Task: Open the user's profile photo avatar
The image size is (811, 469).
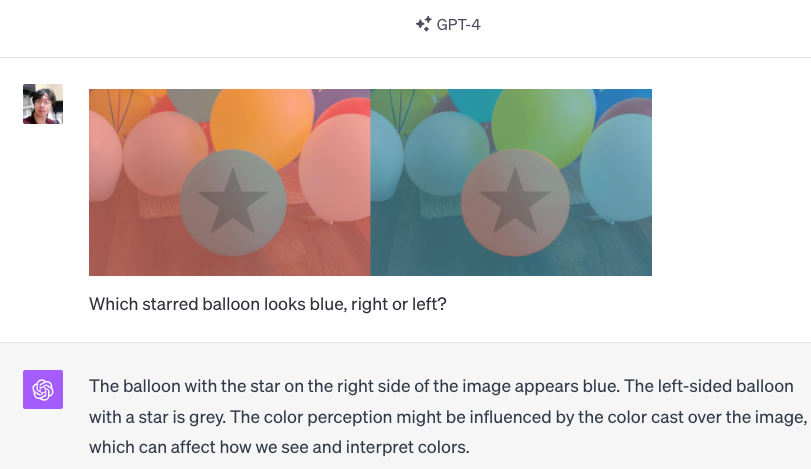Action: pyautogui.click(x=43, y=104)
